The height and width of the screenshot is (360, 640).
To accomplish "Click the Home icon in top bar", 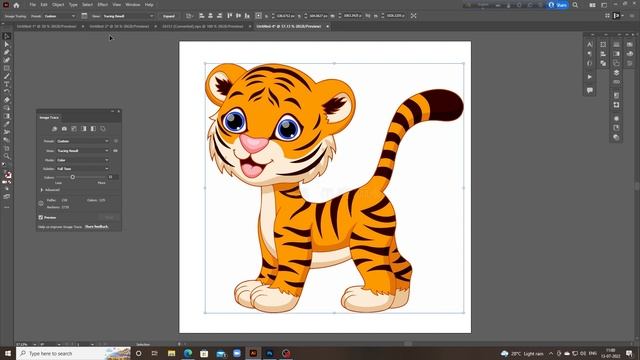I will tap(16, 5).
